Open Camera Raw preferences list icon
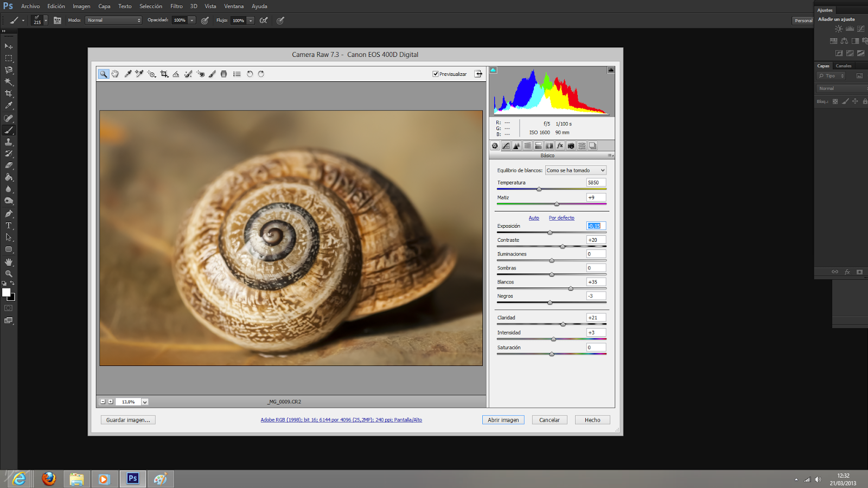 237,74
